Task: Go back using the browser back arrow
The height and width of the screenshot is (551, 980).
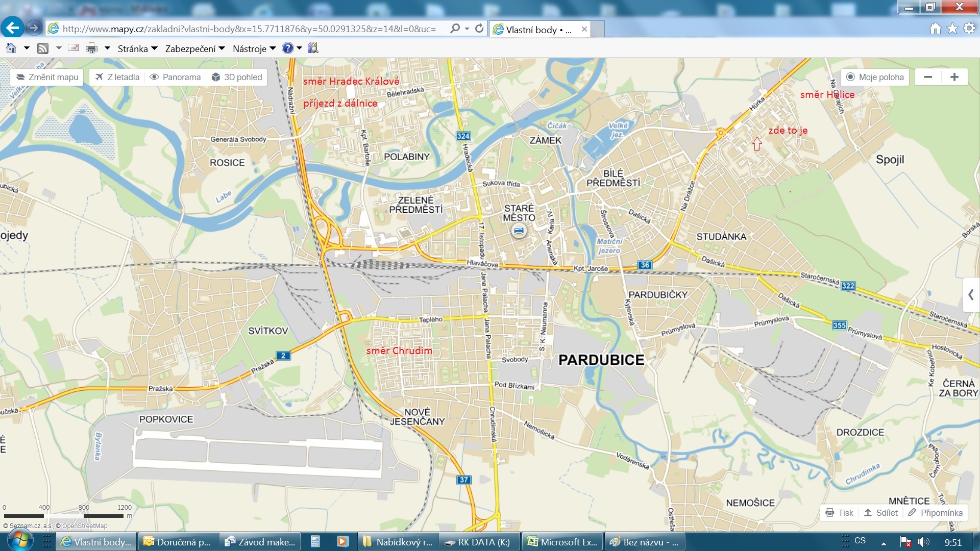Action: (13, 28)
